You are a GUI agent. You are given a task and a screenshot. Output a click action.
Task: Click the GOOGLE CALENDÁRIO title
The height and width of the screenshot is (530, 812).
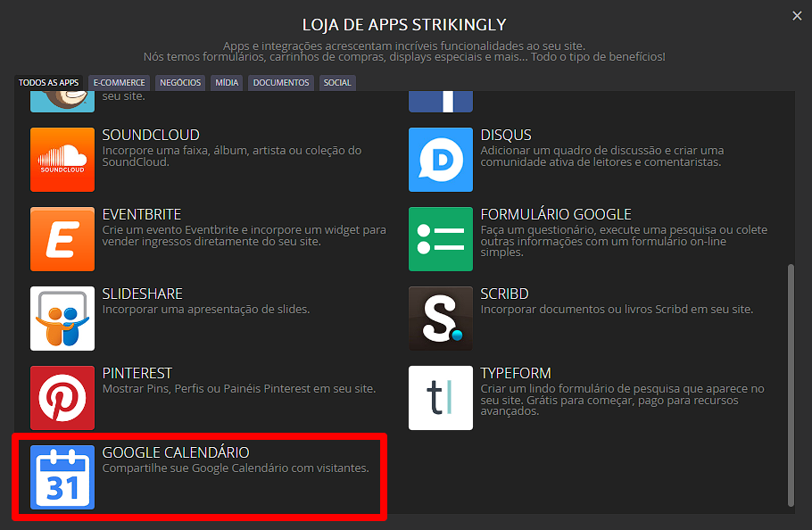point(176,452)
